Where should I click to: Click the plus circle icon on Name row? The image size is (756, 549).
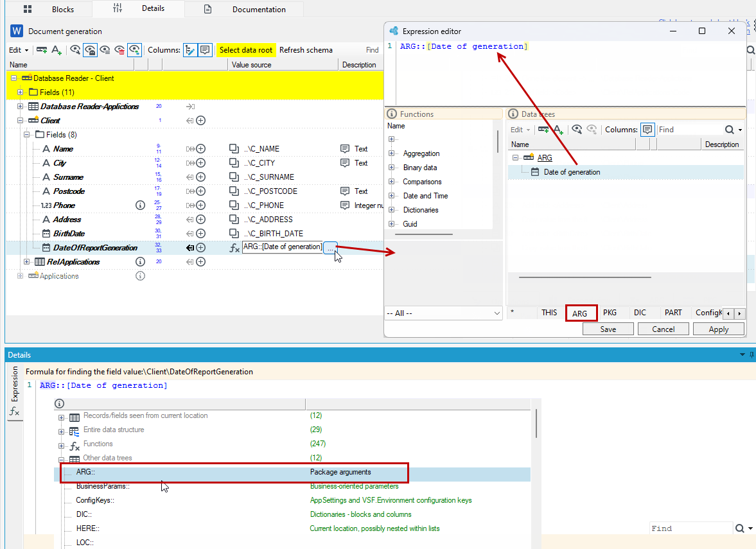pyautogui.click(x=201, y=149)
